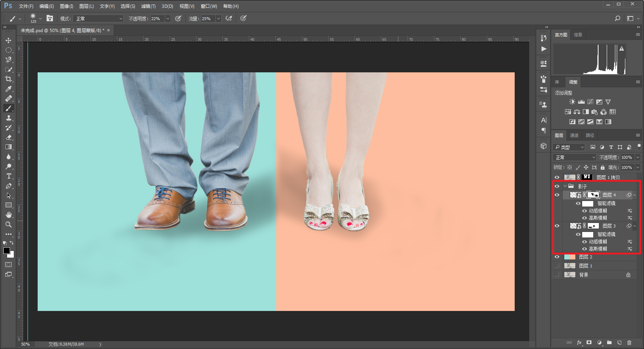This screenshot has width=644, height=349.
Task: Hide the 影子 group
Action: click(x=557, y=186)
